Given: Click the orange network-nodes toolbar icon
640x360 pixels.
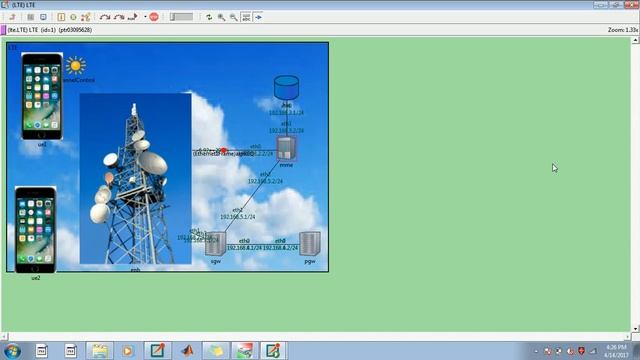Looking at the screenshot, I should coord(85,17).
